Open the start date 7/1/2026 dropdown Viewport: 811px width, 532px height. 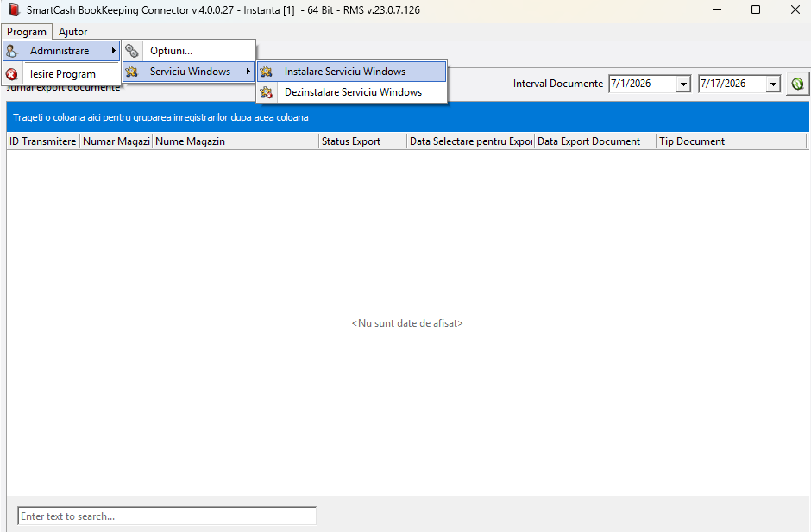tap(683, 84)
